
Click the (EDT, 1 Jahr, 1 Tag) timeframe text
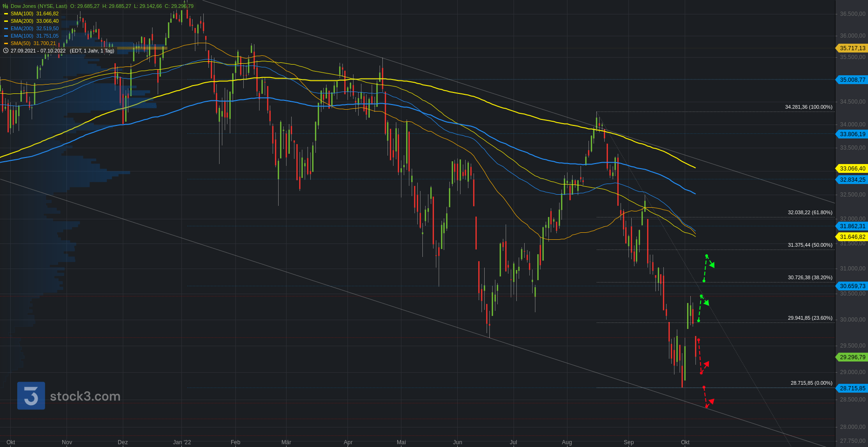pos(92,51)
